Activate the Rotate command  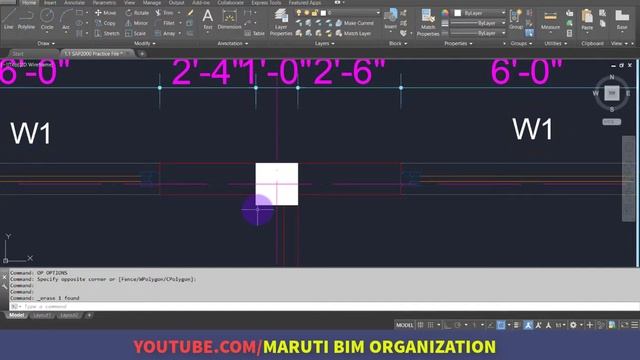point(137,13)
